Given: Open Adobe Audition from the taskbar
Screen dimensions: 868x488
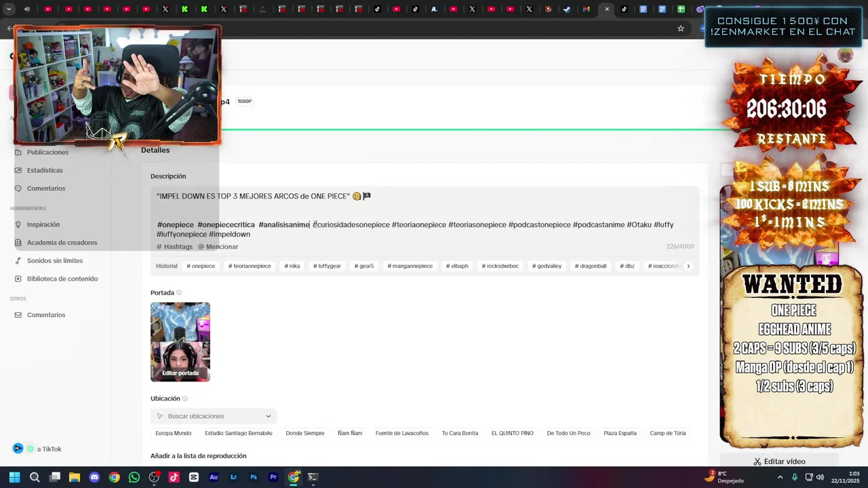Looking at the screenshot, I should 214,477.
